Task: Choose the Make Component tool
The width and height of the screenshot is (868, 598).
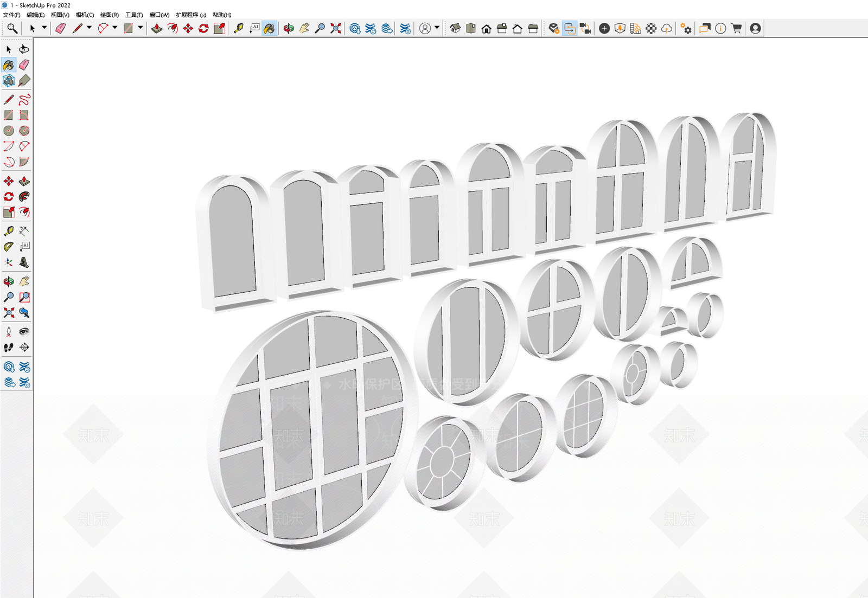Action: pos(9,81)
